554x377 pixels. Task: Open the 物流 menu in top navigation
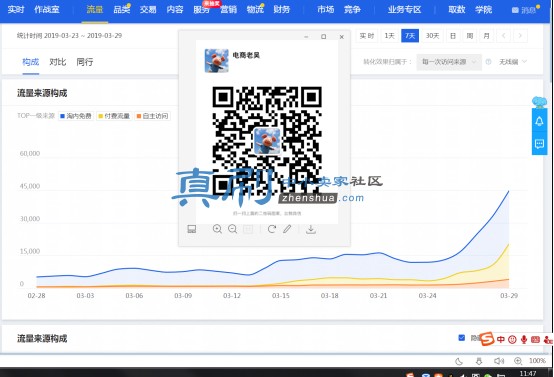pos(255,10)
